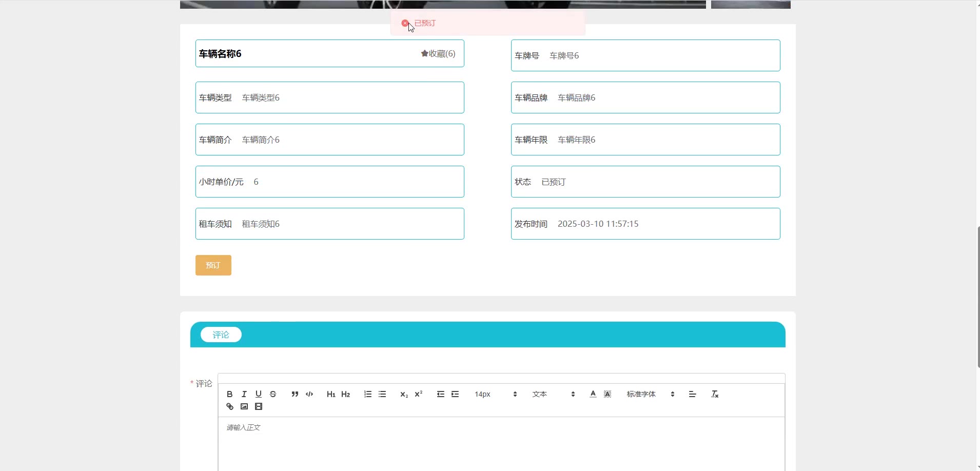980x471 pixels.
Task: Create an ordered numbered list
Action: (x=368, y=394)
